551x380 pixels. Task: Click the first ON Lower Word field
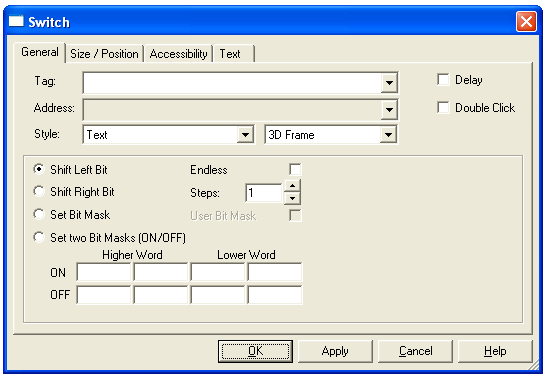pos(218,272)
